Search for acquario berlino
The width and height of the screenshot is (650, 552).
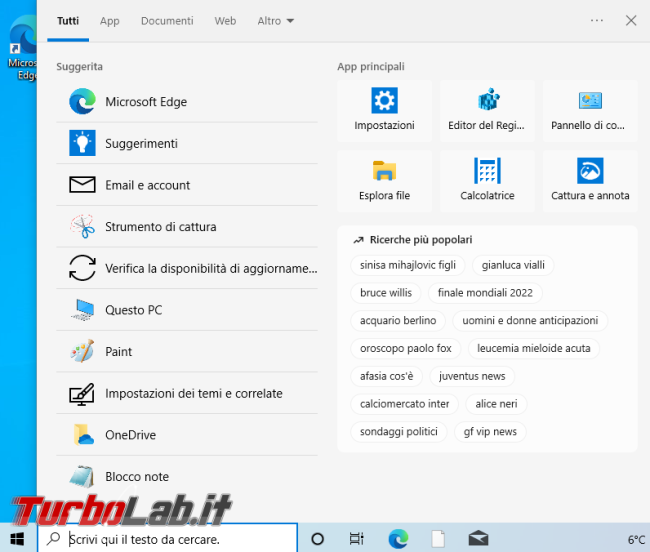click(398, 320)
